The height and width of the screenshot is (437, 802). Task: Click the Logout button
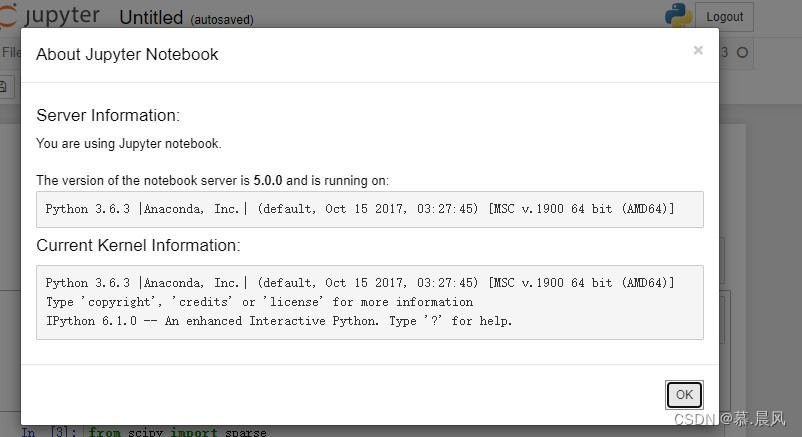coord(724,16)
